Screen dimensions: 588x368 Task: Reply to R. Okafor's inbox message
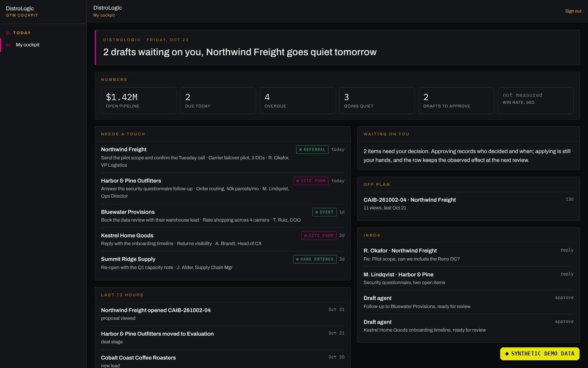(567, 250)
